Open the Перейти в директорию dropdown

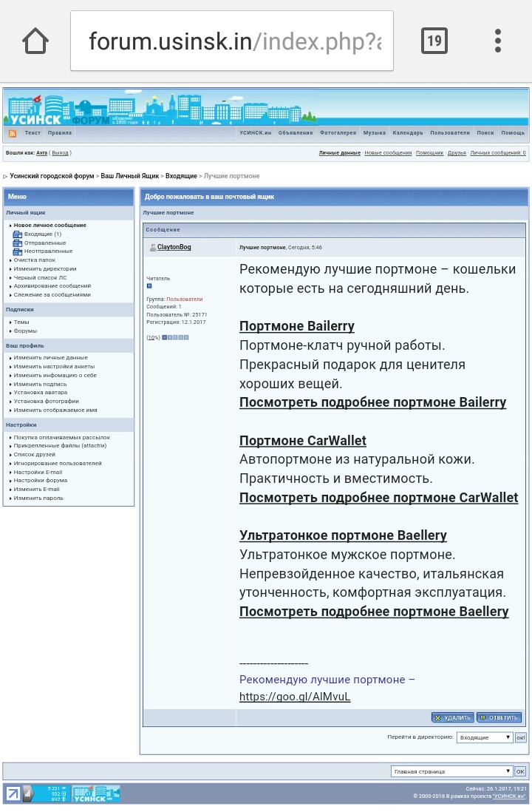pyautogui.click(x=485, y=737)
